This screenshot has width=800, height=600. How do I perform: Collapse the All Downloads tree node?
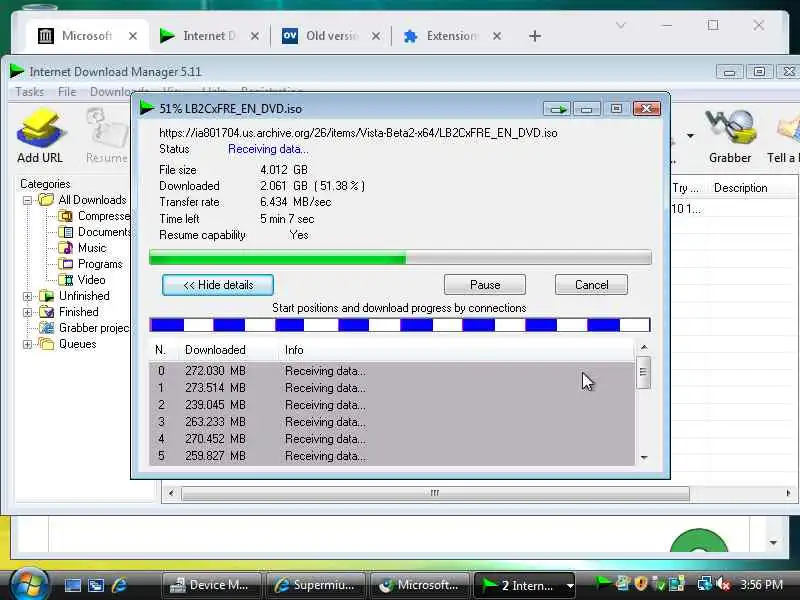(28, 201)
